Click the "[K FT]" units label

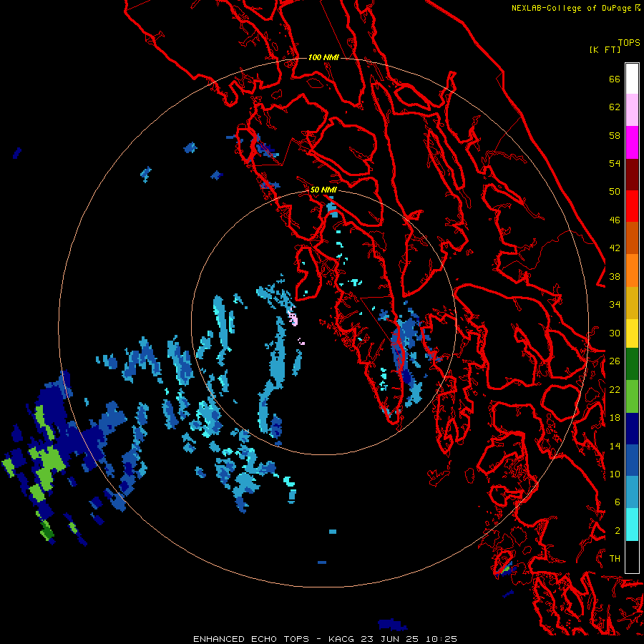[x=605, y=49]
